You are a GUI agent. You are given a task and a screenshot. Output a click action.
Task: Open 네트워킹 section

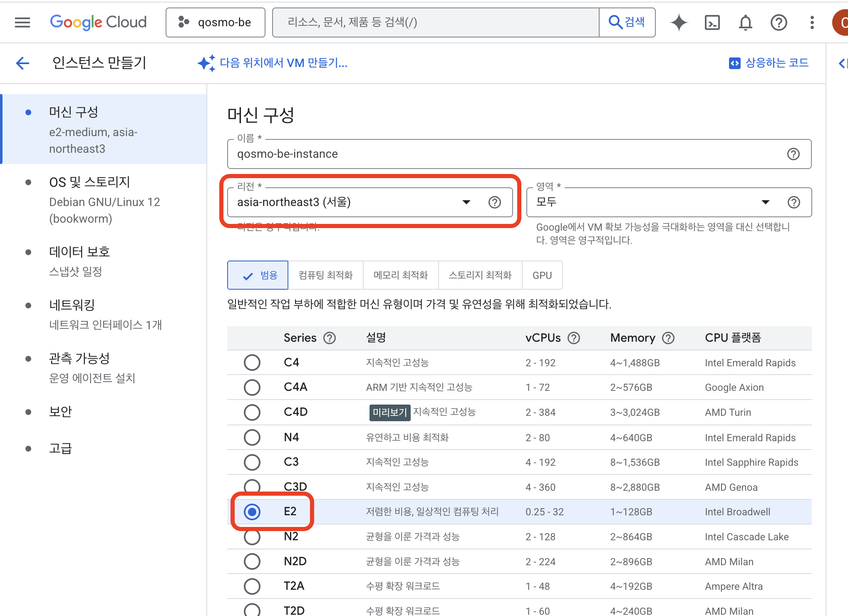[104, 315]
